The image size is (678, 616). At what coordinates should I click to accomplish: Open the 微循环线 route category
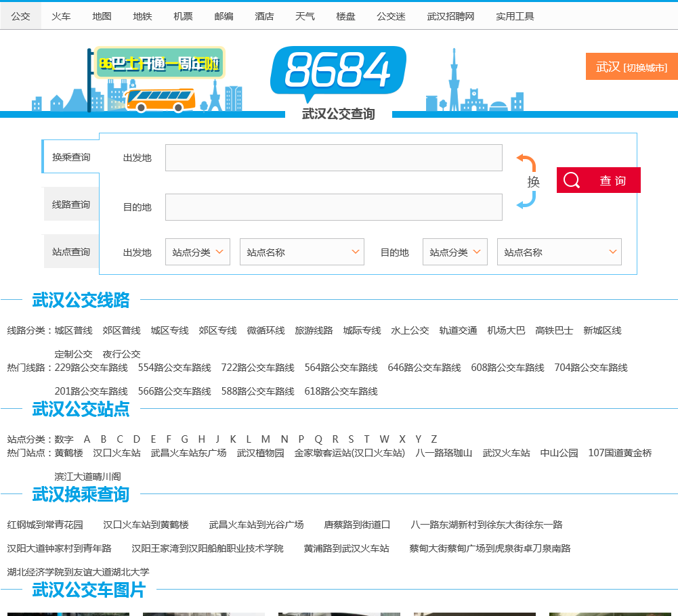(266, 331)
